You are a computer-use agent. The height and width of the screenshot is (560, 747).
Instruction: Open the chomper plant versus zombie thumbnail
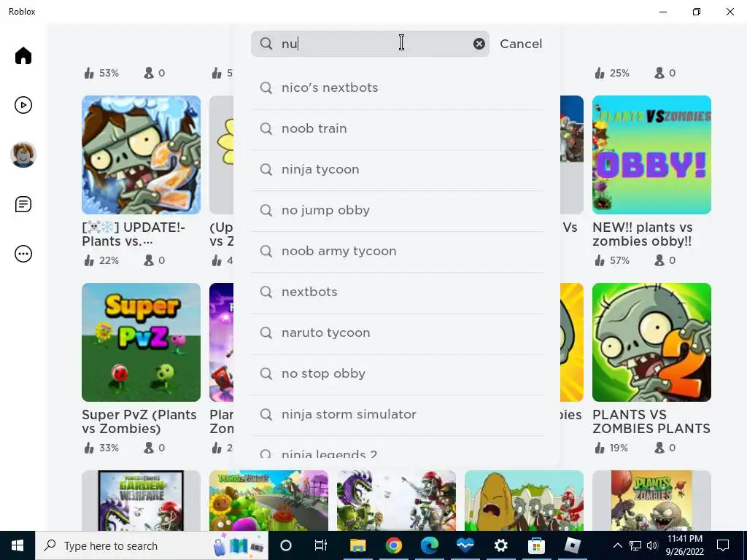[396, 500]
